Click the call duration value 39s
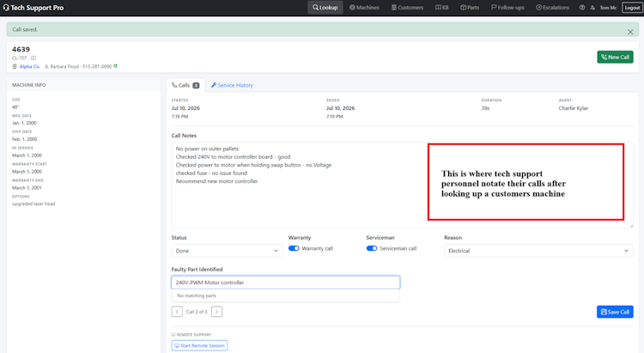This screenshot has height=353, width=644. (x=485, y=108)
